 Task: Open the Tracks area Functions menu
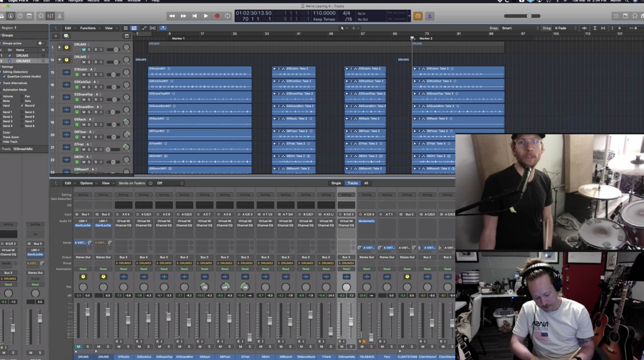point(90,28)
